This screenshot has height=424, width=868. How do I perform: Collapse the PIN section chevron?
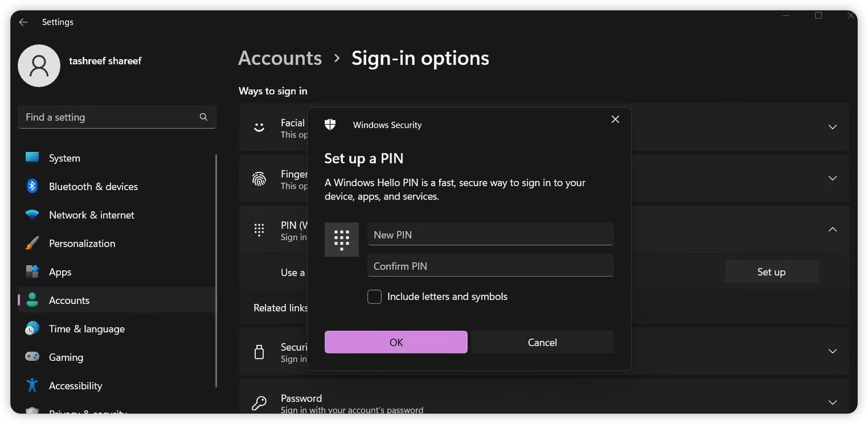click(x=832, y=229)
